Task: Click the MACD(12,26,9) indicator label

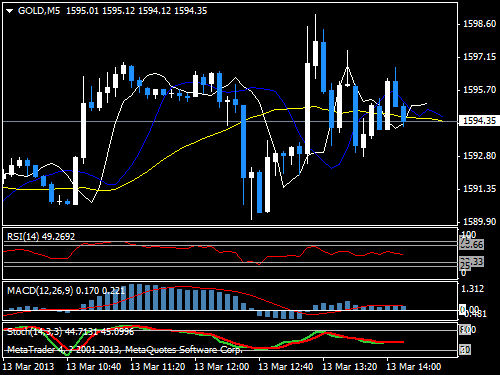Action: point(66,291)
